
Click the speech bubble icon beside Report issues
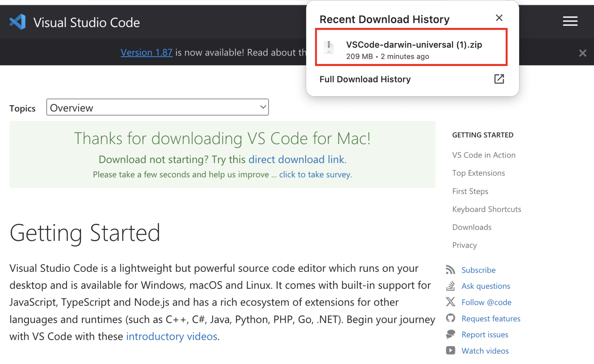pos(450,334)
